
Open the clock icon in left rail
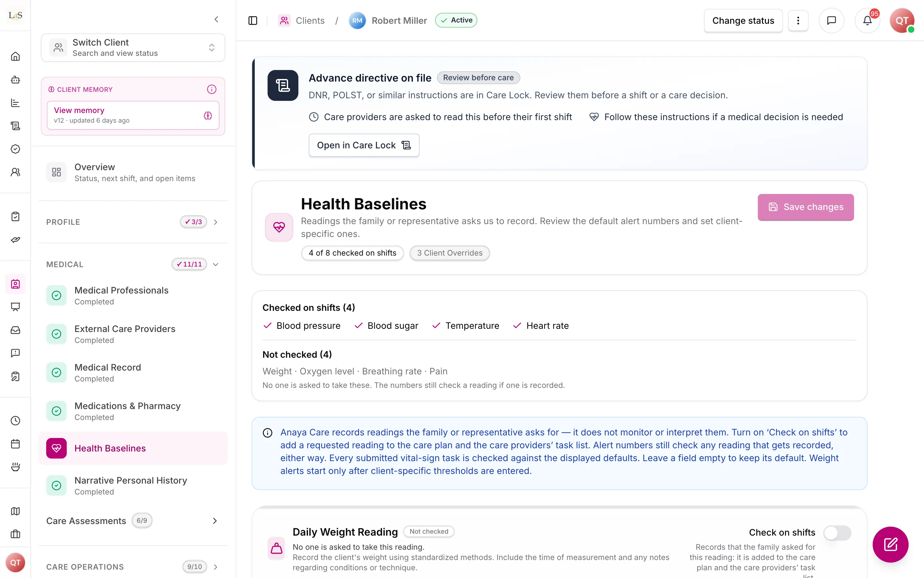(15, 421)
